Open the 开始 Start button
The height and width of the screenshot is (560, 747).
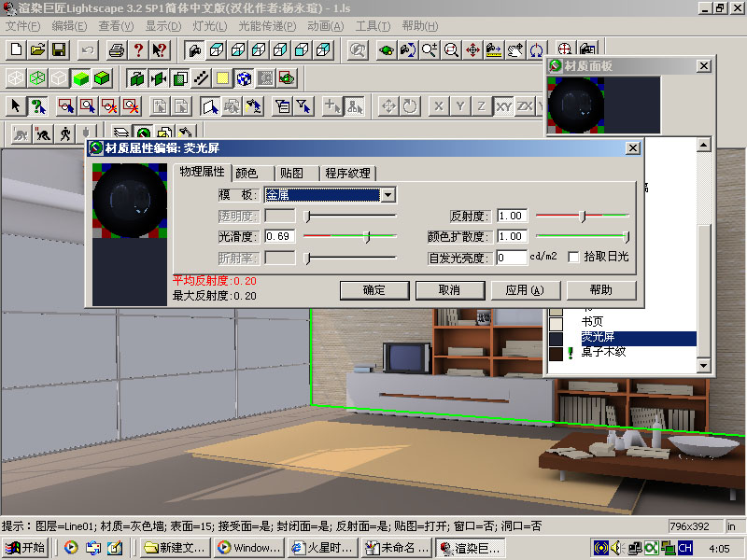tap(25, 548)
